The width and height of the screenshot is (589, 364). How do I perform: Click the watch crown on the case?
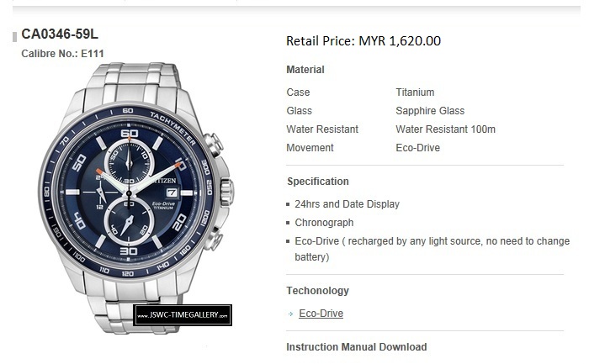227,193
